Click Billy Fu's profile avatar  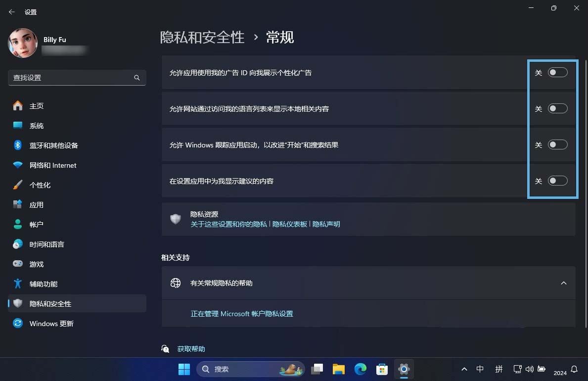23,43
